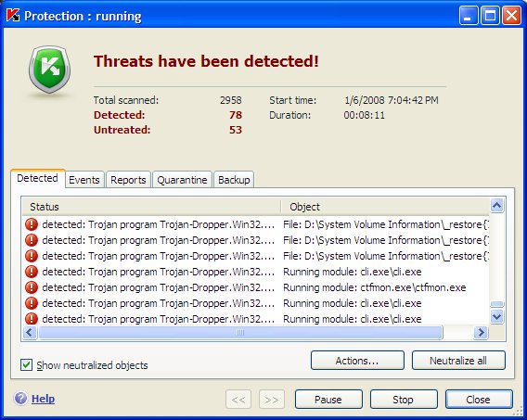
Task: Open the Actions... menu button
Action: [357, 361]
